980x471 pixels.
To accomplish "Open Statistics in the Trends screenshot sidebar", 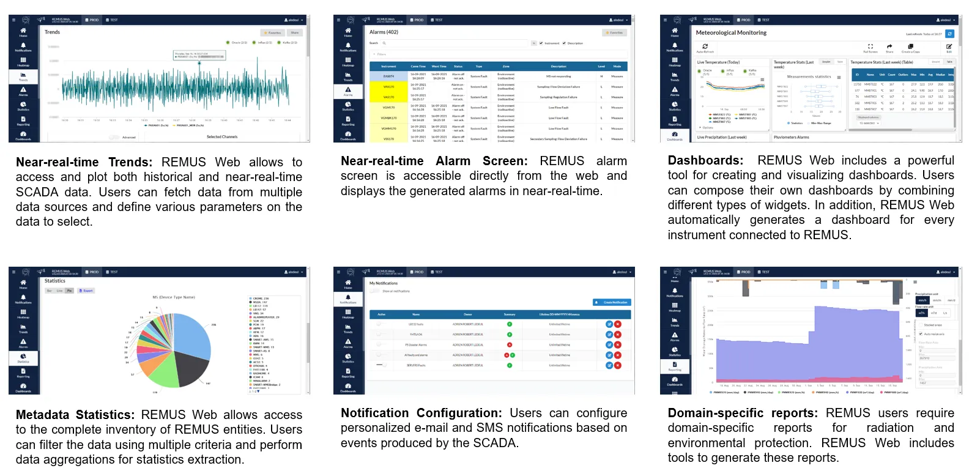I will 23,106.
